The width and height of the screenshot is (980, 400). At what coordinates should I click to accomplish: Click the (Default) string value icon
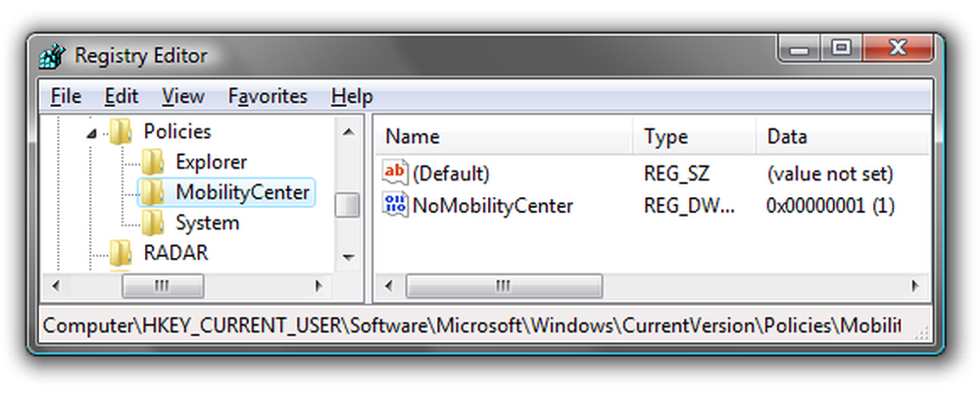(395, 174)
